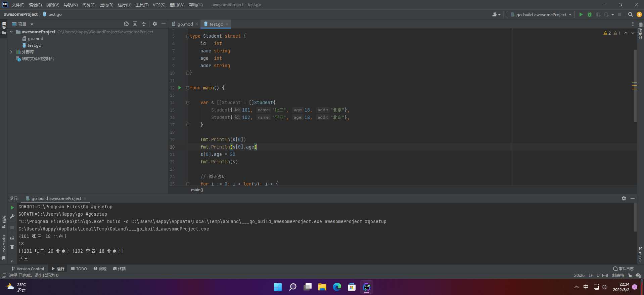This screenshot has width=644, height=295.
Task: Open project panel settings gear
Action: point(155,24)
